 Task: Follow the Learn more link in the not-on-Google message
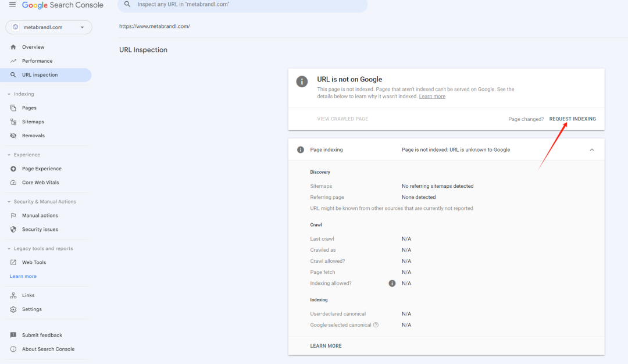click(431, 97)
